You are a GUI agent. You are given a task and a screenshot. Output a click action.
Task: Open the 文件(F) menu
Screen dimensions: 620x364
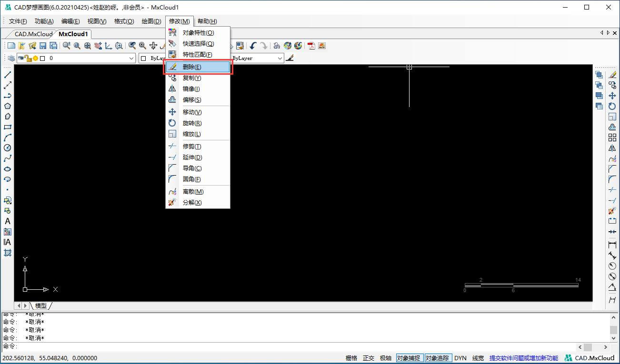click(x=18, y=21)
